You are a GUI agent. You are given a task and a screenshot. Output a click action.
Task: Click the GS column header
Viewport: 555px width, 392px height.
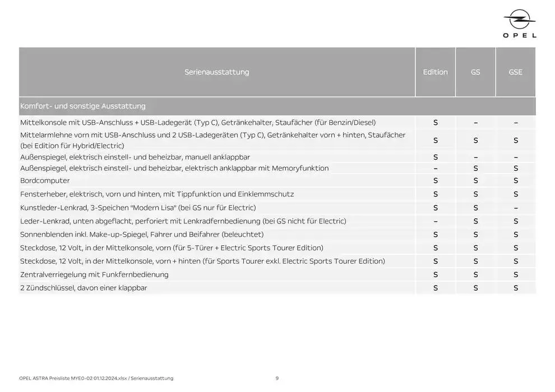pos(475,72)
